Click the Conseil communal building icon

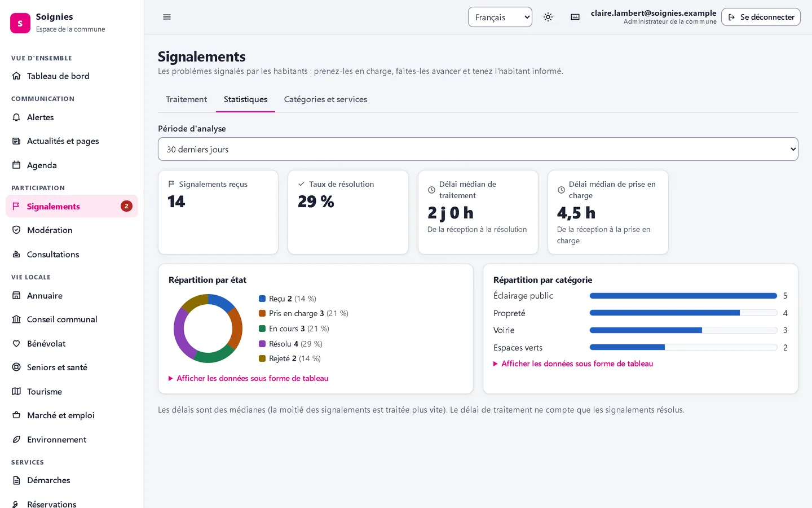pos(16,319)
